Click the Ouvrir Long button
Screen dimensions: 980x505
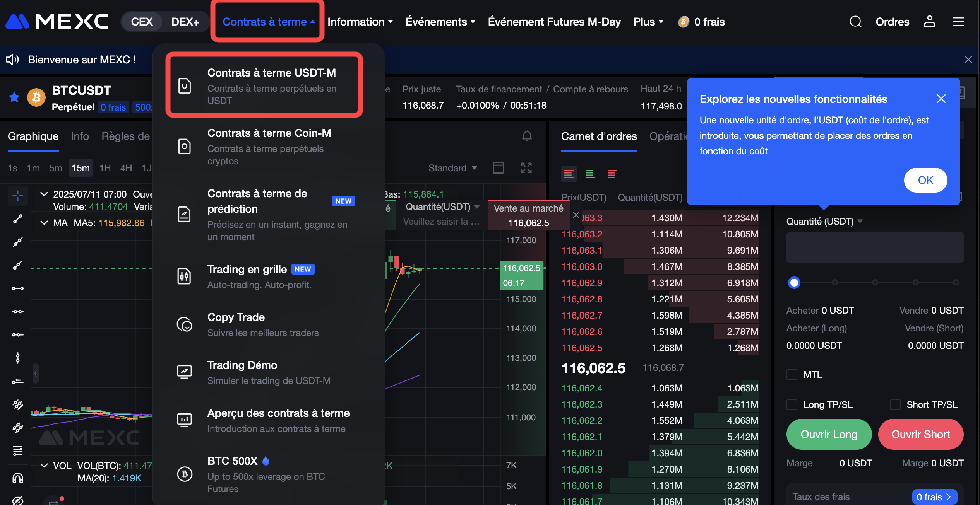[x=829, y=434]
